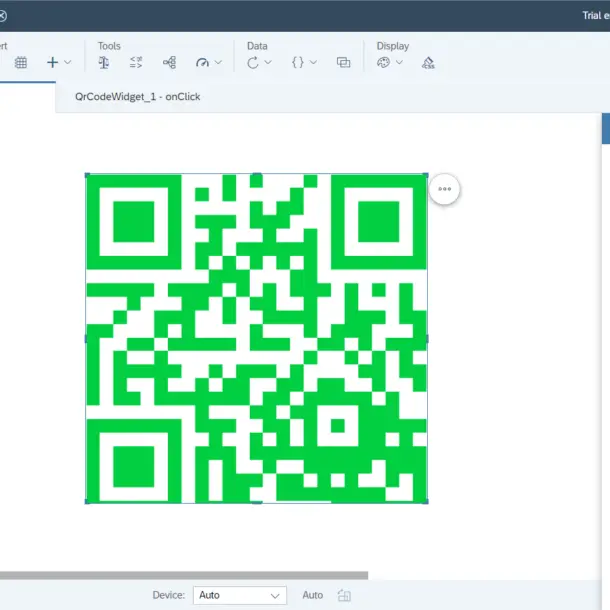Screen dimensions: 610x610
Task: Click the device layout icon in bottom bar
Action: (344, 595)
